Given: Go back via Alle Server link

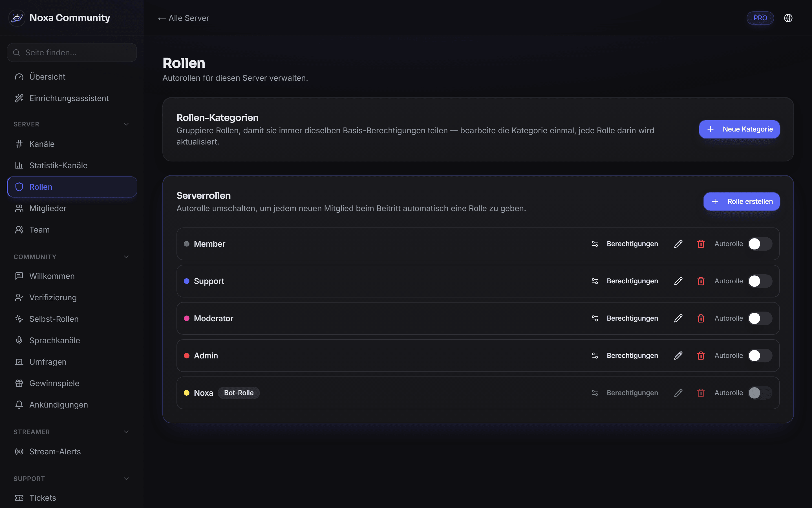Looking at the screenshot, I should coord(184,18).
